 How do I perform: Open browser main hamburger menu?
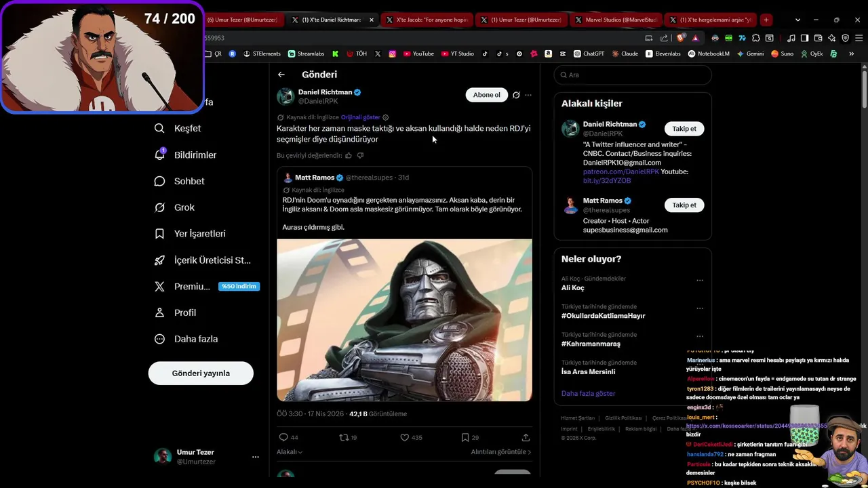tap(858, 38)
